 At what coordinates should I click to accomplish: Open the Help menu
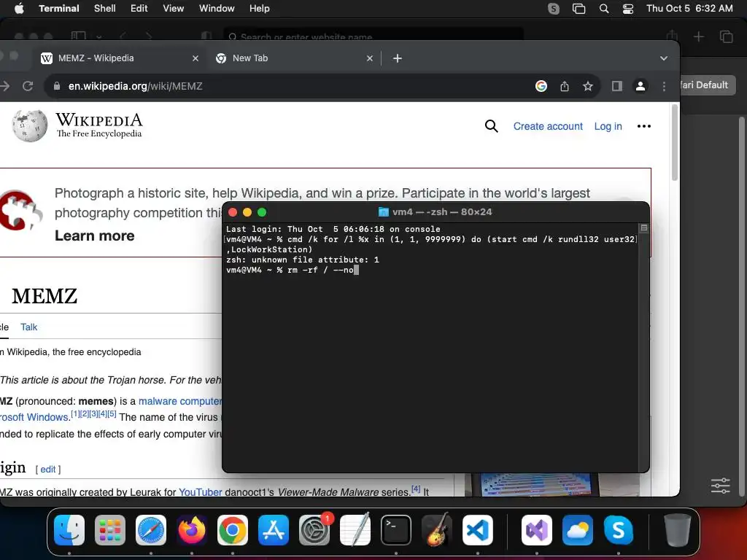click(x=260, y=9)
